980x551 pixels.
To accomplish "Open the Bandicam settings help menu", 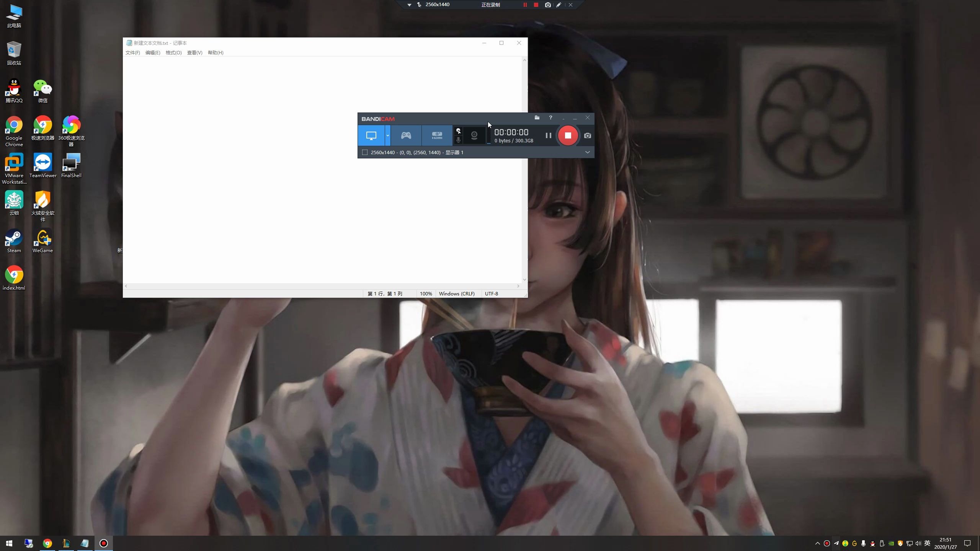I will (x=550, y=118).
